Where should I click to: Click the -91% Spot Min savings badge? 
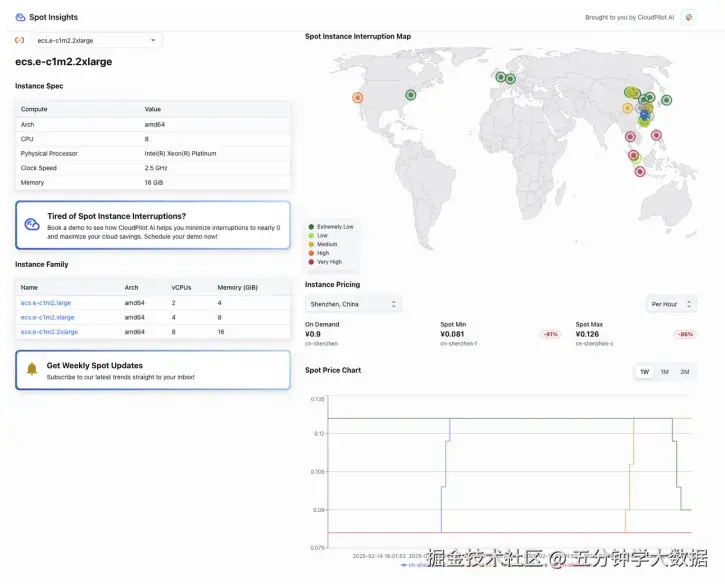tap(550, 334)
